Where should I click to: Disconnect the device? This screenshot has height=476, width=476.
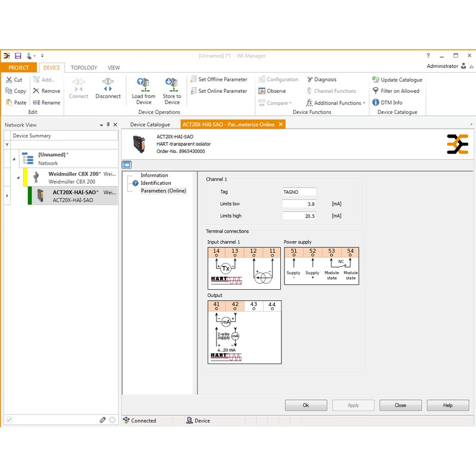(108, 88)
